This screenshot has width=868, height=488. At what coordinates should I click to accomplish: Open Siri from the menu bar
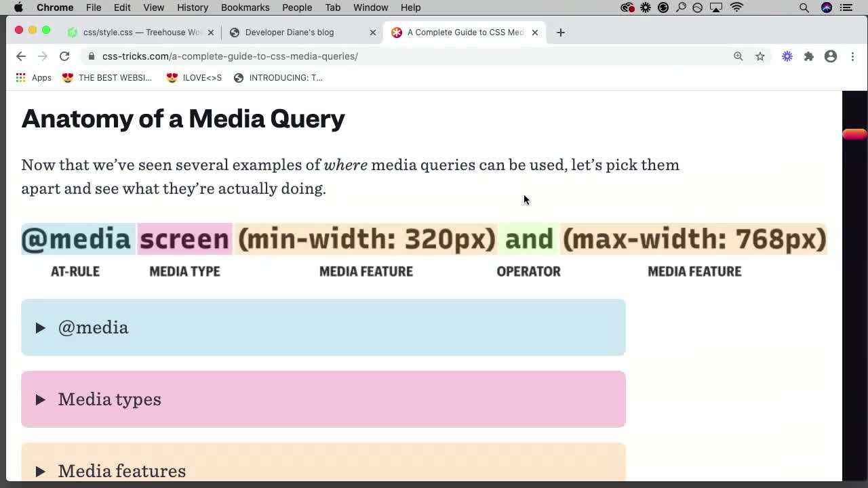(826, 7)
